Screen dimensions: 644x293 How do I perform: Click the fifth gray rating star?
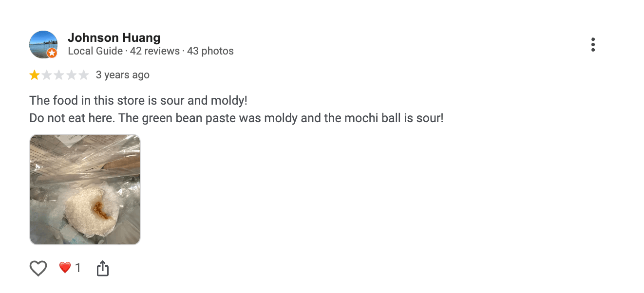84,75
